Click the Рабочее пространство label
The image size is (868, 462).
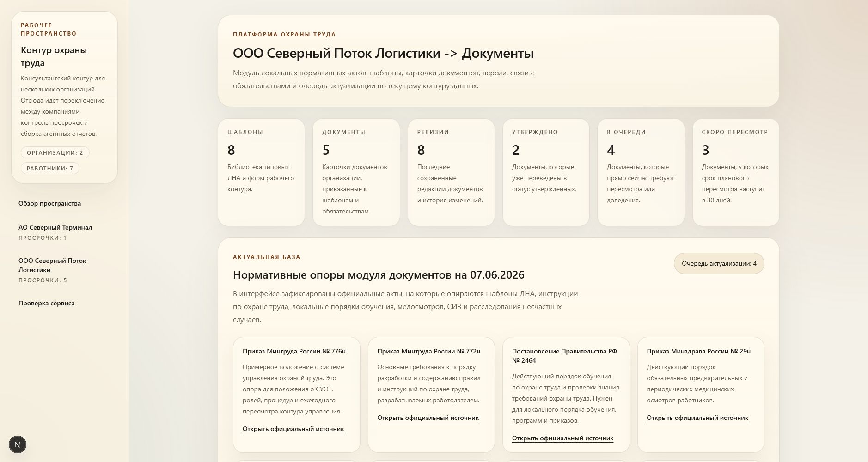click(49, 29)
